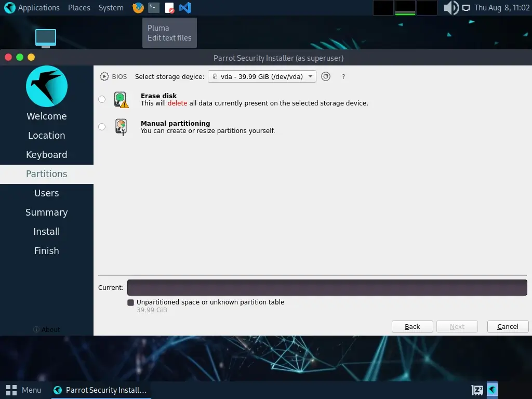532x399 pixels.
Task: Open the Places menu
Action: pyautogui.click(x=79, y=8)
